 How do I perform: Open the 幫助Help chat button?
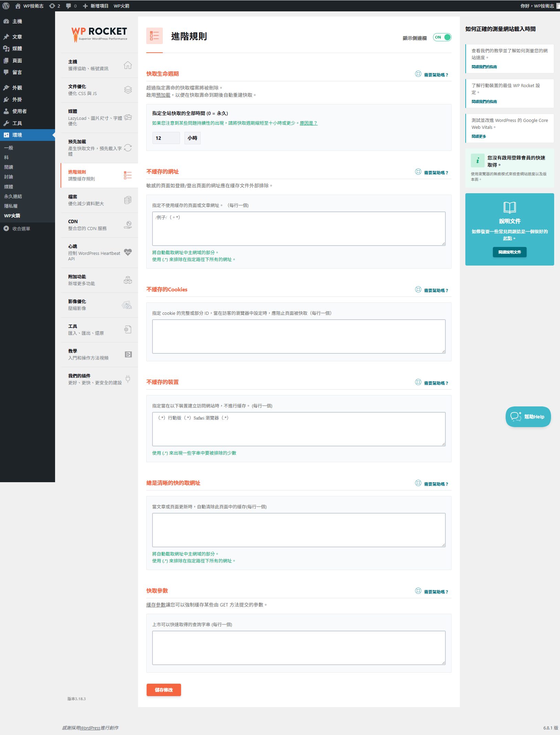click(x=528, y=417)
